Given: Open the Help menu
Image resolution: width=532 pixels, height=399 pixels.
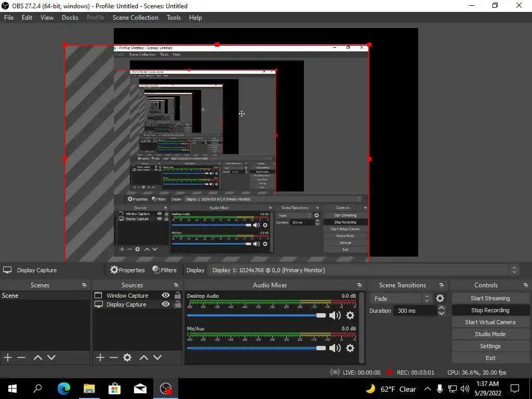Looking at the screenshot, I should point(195,18).
